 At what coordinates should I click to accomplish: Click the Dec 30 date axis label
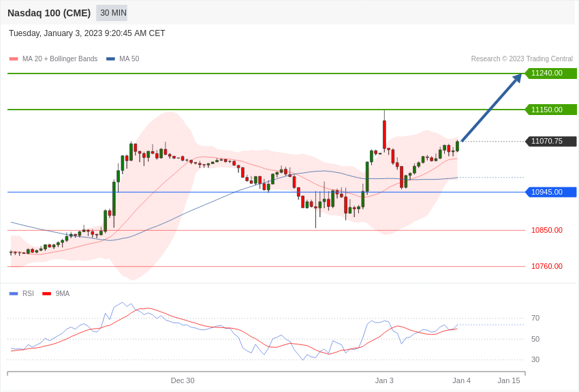coord(183,380)
